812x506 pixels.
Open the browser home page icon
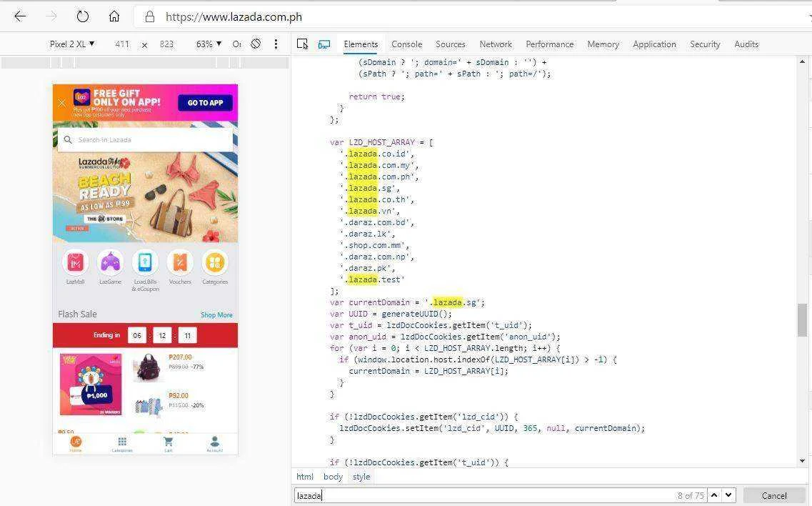(114, 16)
